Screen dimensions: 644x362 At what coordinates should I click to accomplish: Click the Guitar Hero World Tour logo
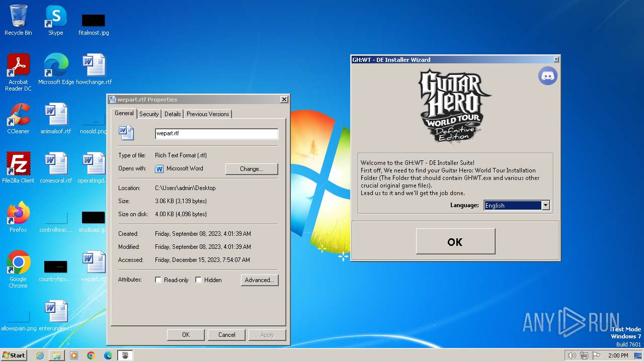(x=455, y=107)
